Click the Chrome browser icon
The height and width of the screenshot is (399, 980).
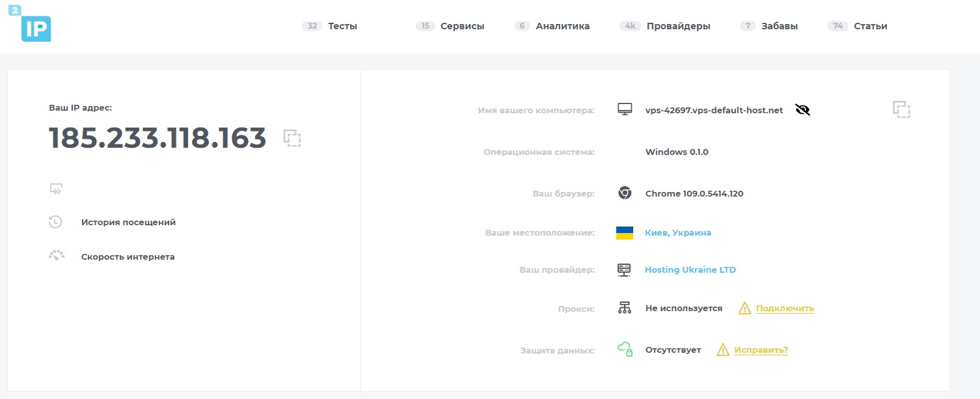click(x=625, y=193)
